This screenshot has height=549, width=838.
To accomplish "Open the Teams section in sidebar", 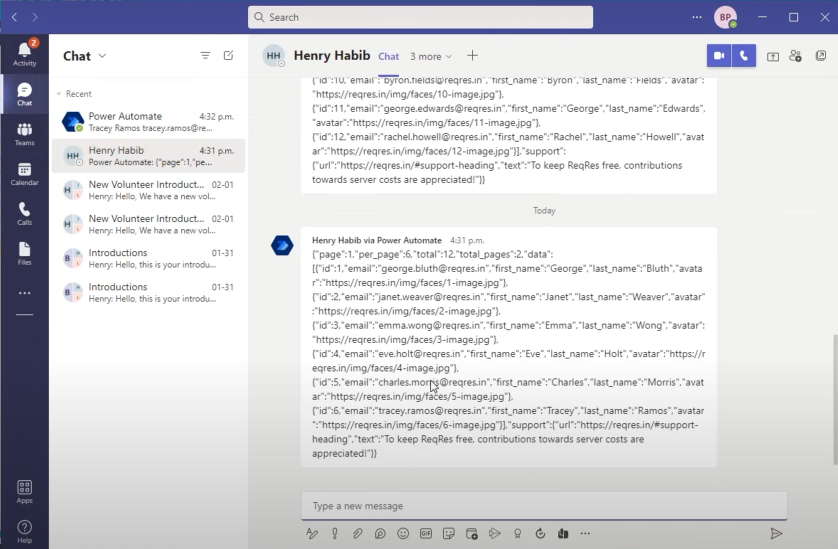I will (x=25, y=134).
